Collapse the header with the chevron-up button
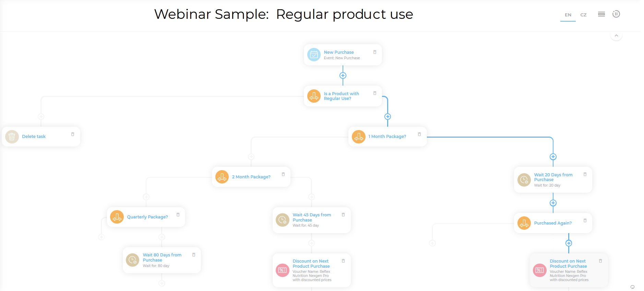Image resolution: width=644 pixels, height=291 pixels. (616, 36)
